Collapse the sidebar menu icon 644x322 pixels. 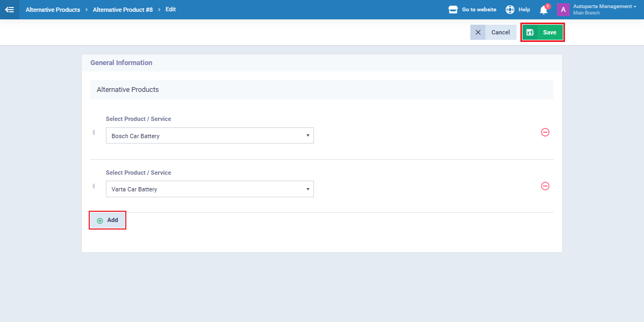coord(10,10)
